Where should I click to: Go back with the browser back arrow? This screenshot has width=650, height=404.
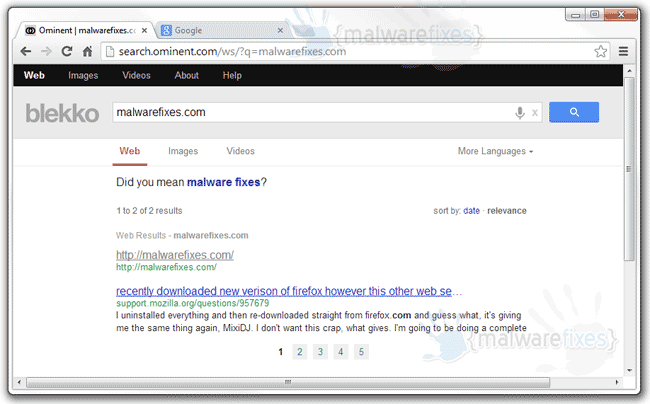coord(26,51)
